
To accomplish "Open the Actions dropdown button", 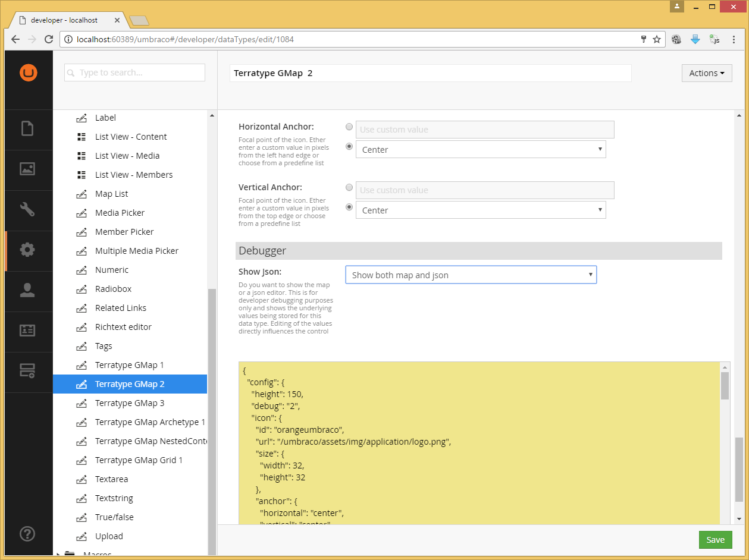I will click(707, 73).
